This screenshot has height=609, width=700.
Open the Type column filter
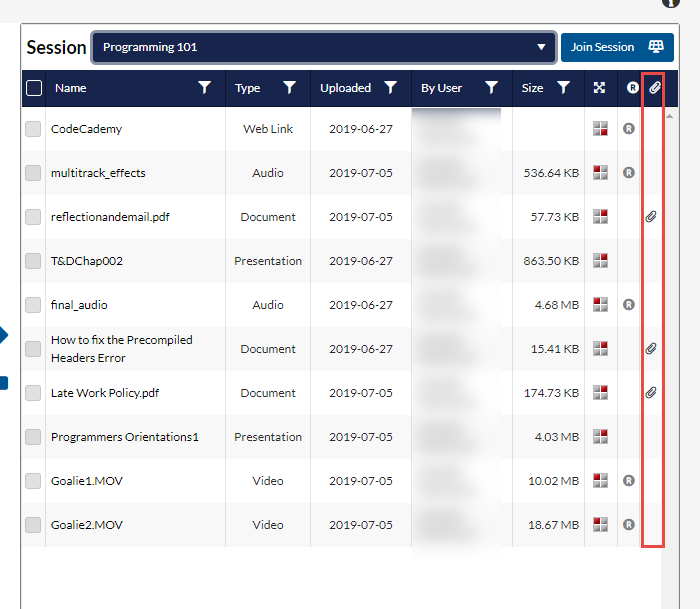(x=290, y=88)
